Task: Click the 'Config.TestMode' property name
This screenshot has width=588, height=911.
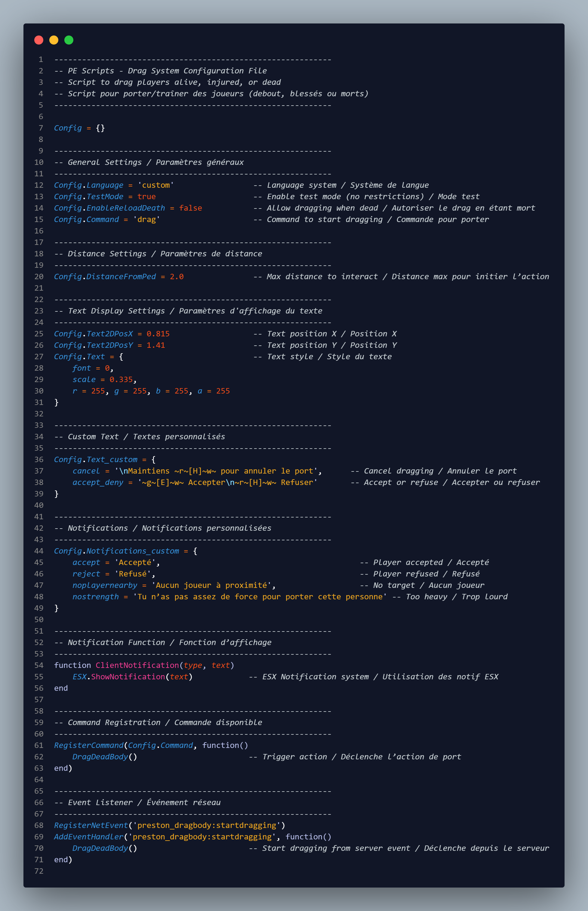Action: (89, 197)
